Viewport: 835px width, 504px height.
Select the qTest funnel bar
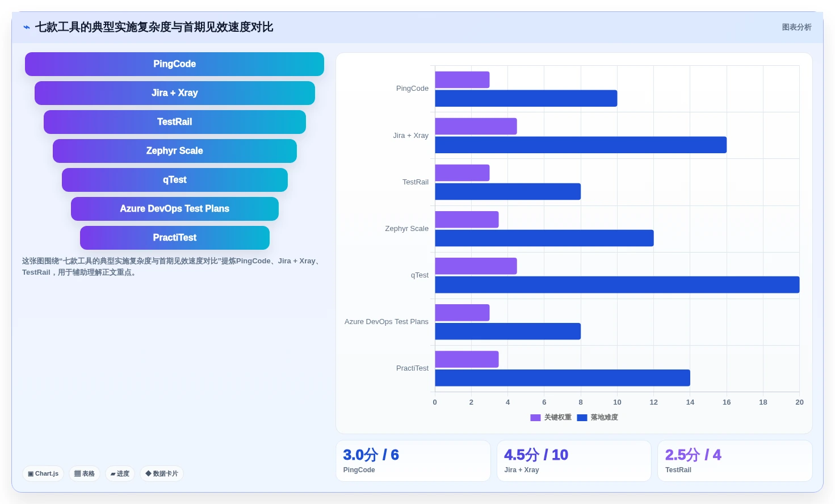pyautogui.click(x=174, y=180)
